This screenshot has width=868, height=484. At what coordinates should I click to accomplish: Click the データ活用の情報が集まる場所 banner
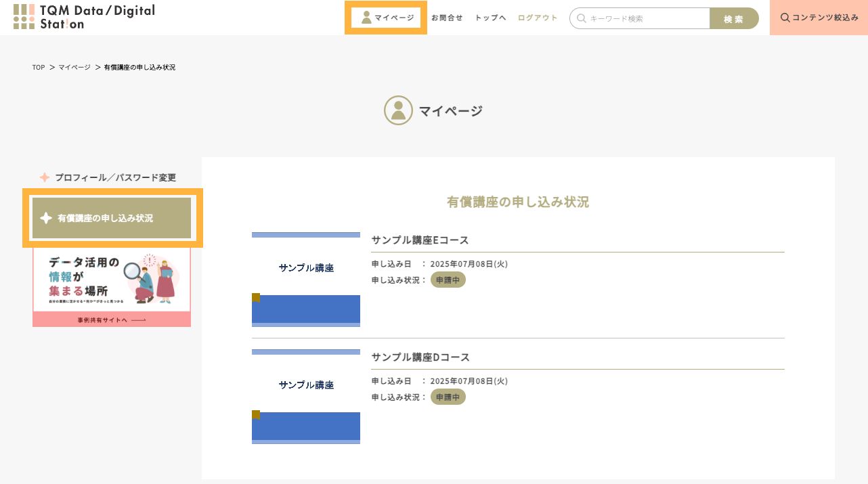pyautogui.click(x=112, y=287)
